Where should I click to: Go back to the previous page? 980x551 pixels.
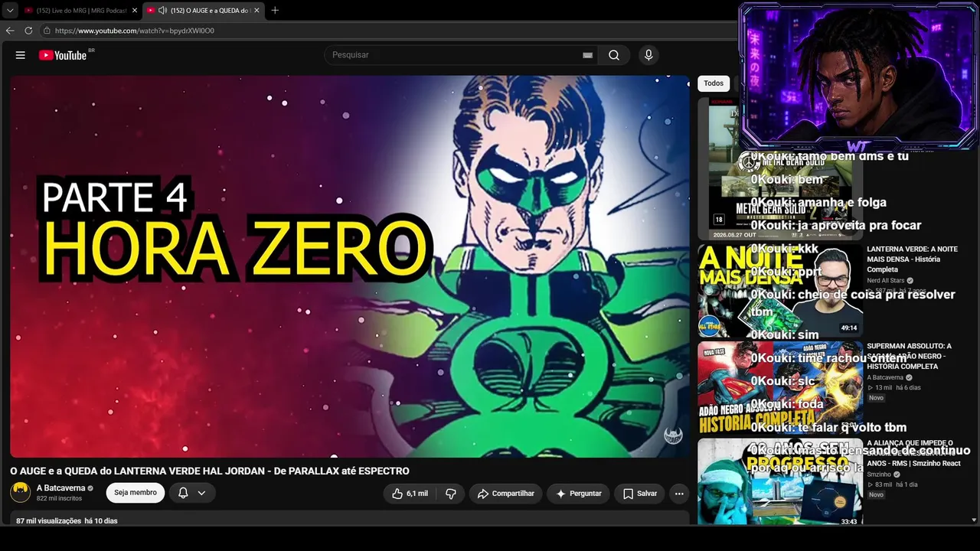tap(10, 31)
